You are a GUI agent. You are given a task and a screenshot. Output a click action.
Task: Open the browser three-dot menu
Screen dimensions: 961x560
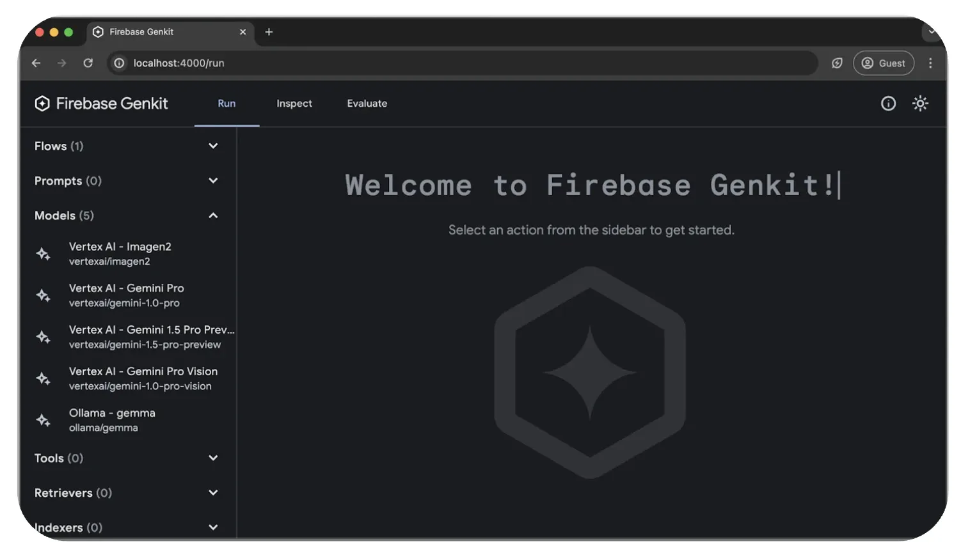pos(930,63)
